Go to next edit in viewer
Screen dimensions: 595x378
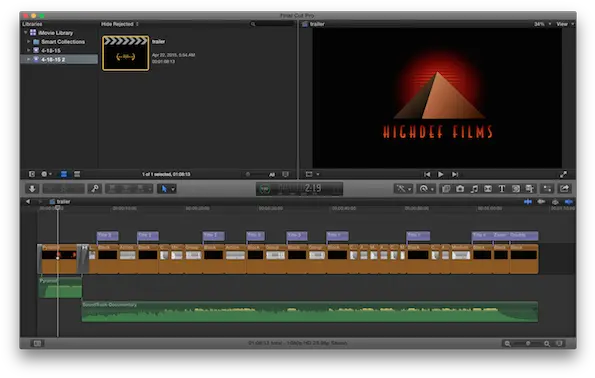click(x=455, y=174)
